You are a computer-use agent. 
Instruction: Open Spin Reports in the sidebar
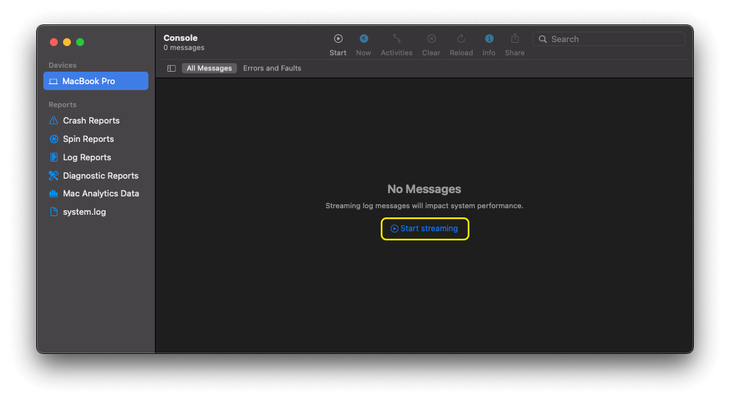coord(88,139)
